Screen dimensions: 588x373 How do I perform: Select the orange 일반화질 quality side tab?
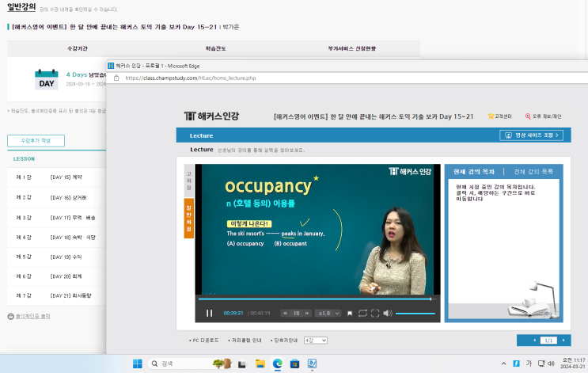(188, 218)
